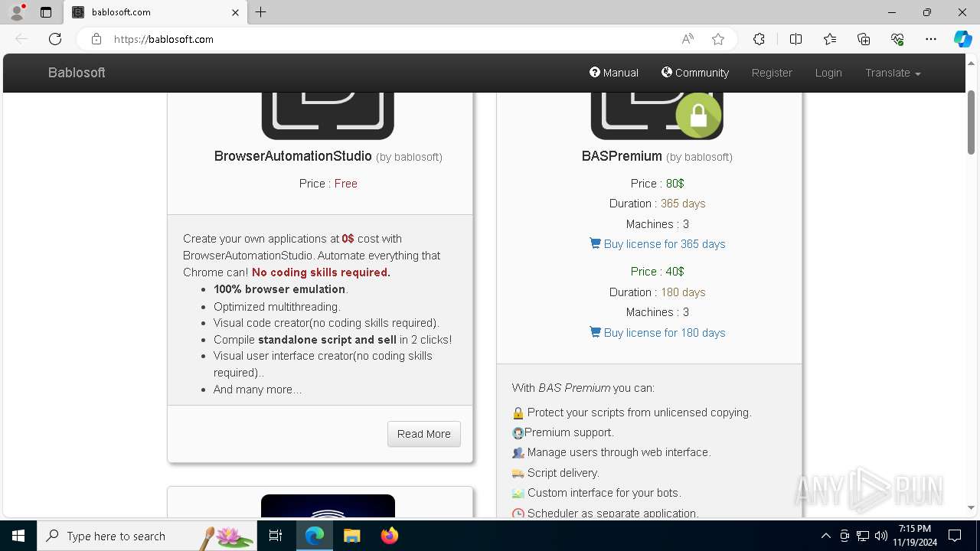Go back to previous page
This screenshot has width=980, height=551.
tap(21, 39)
